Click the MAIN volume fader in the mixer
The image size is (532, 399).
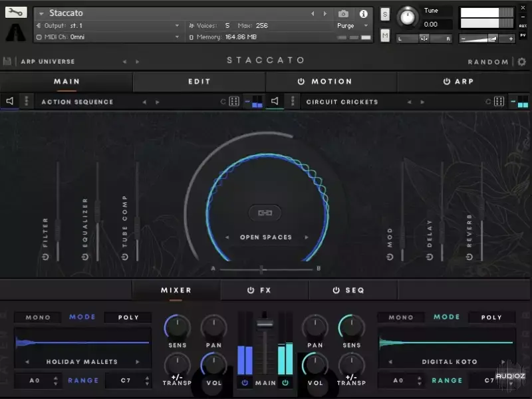(x=265, y=323)
